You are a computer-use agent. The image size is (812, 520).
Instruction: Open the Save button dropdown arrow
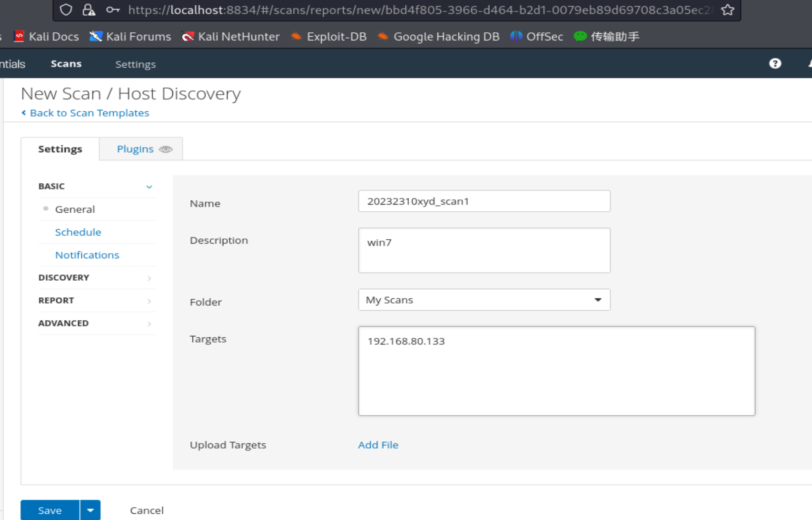point(90,510)
